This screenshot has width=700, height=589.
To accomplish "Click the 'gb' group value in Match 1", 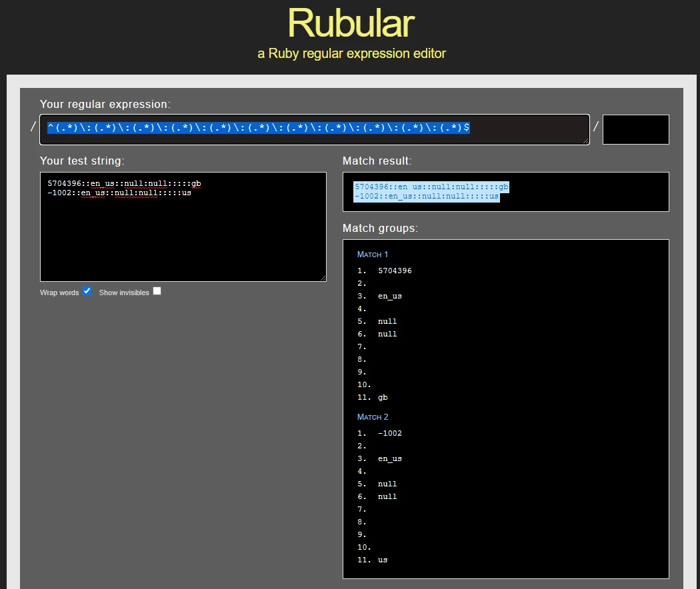I will click(383, 398).
